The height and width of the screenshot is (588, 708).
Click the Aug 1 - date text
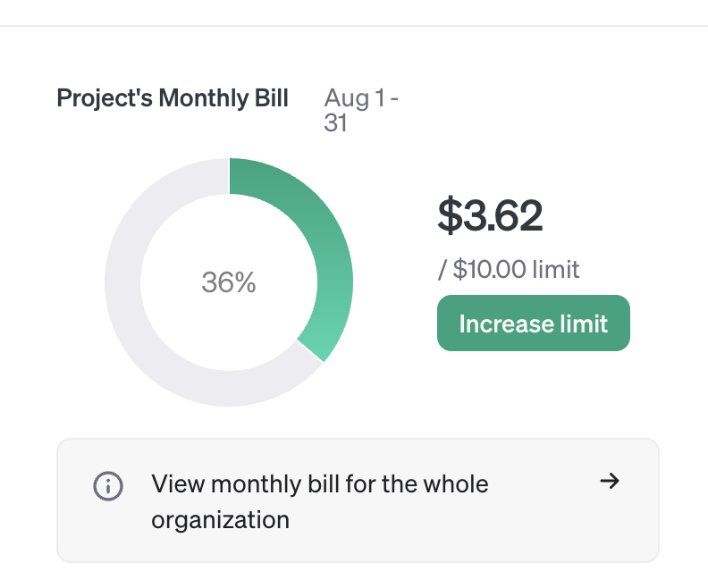pos(361,98)
